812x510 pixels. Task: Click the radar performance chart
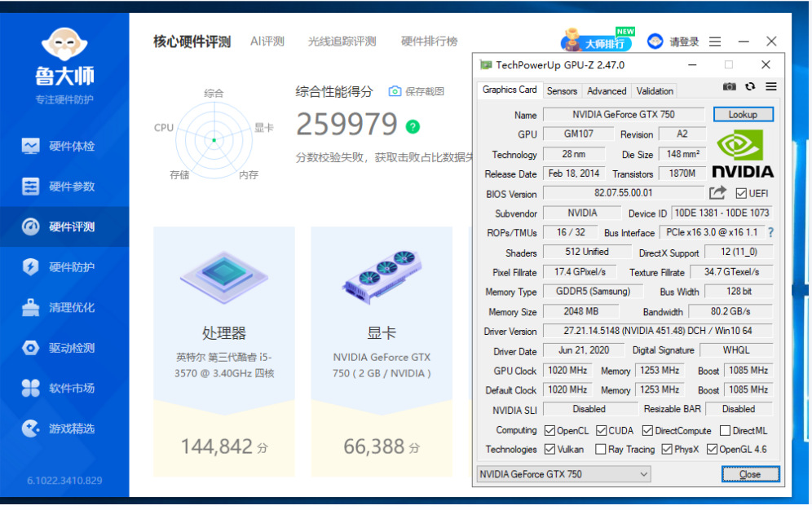point(214,139)
